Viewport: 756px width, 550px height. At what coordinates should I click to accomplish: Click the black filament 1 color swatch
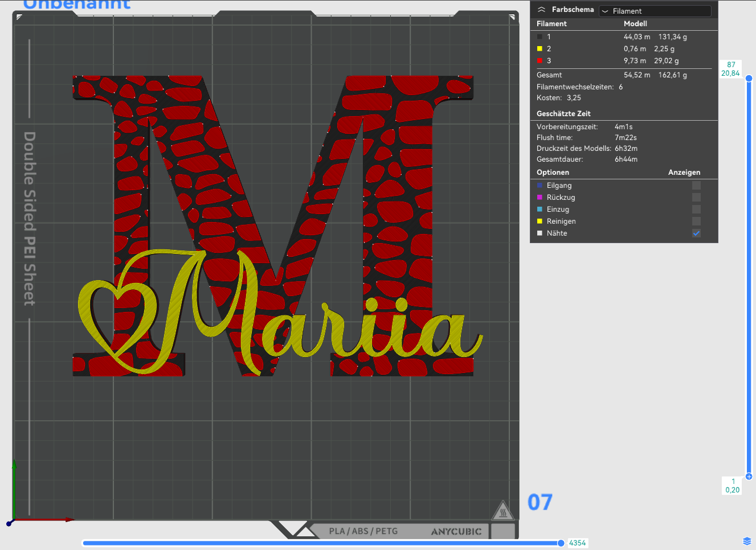[x=540, y=36]
